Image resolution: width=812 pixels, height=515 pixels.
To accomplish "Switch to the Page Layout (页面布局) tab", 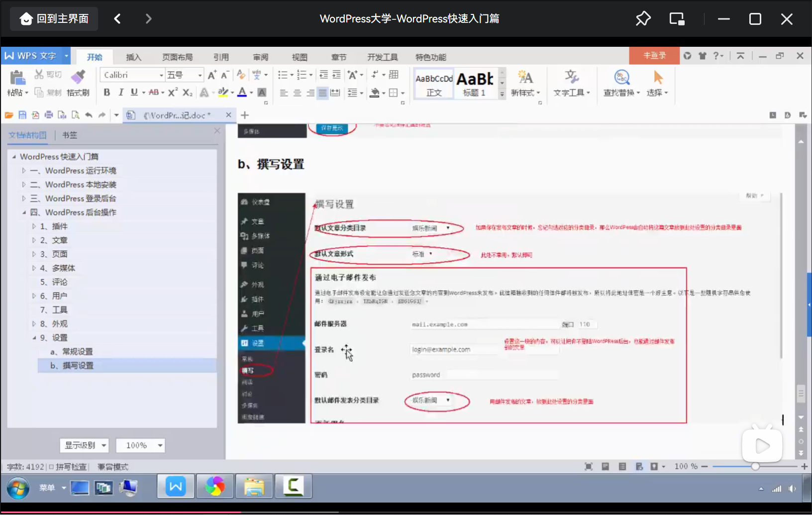I will (178, 57).
